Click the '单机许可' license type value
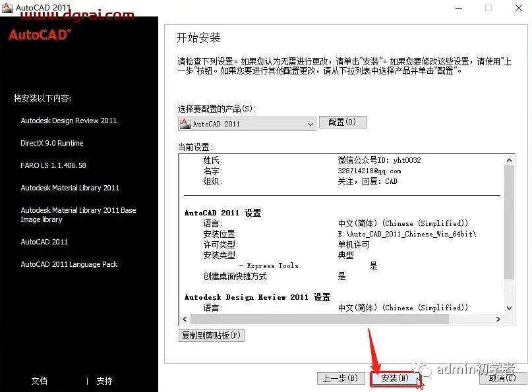 (353, 244)
